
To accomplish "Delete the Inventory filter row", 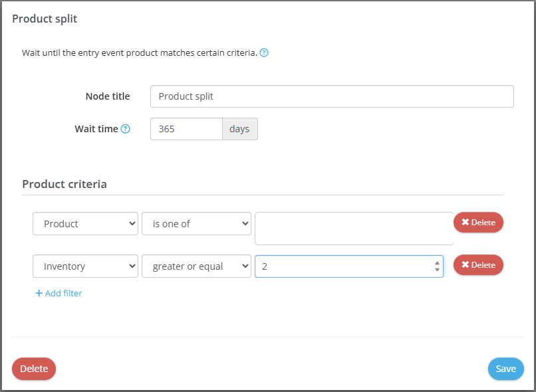I will tap(478, 264).
